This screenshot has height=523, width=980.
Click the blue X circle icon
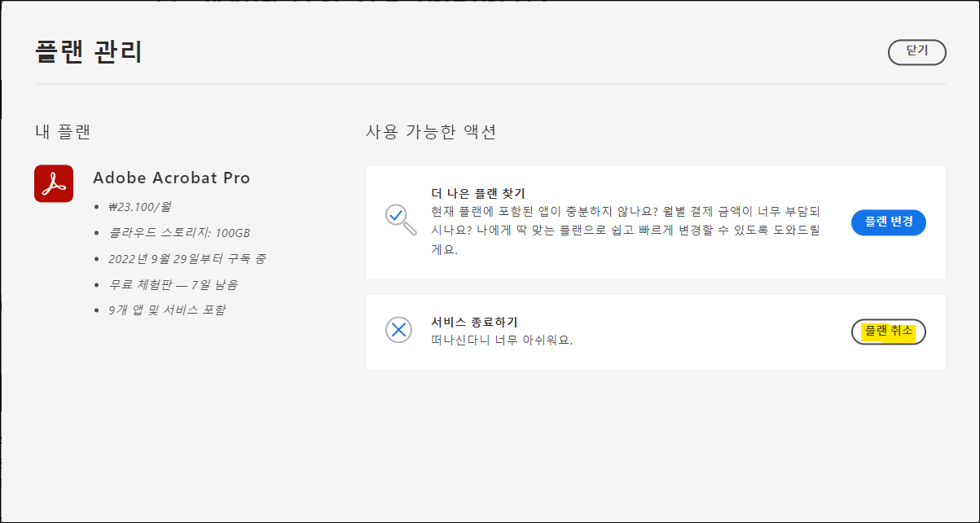click(398, 330)
